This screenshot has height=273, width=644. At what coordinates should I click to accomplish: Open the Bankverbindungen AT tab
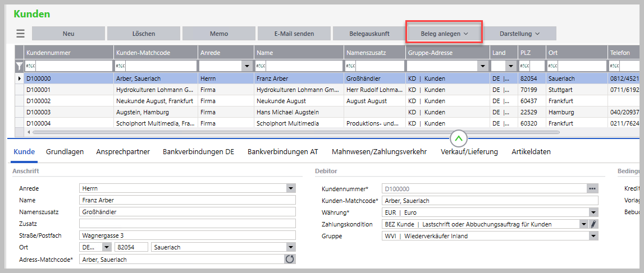283,152
